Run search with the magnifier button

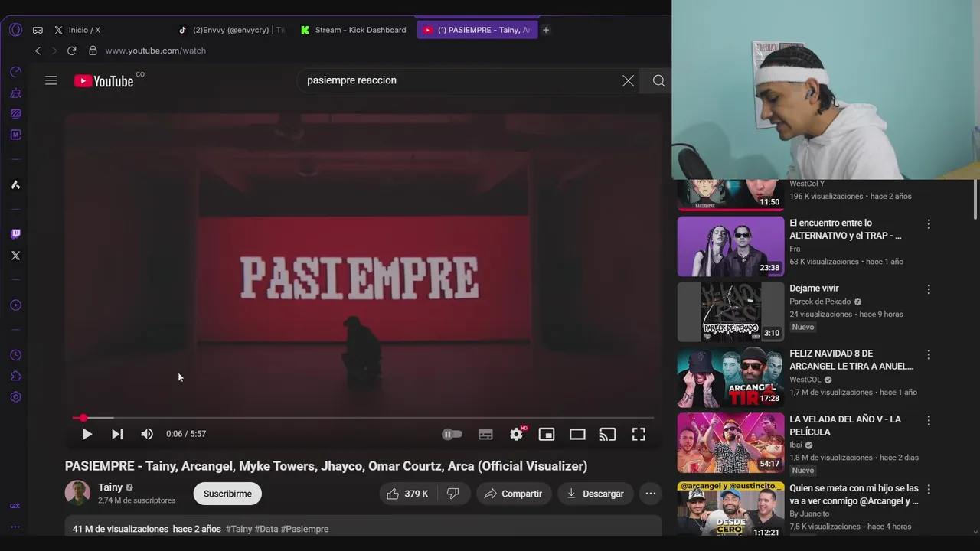(658, 80)
